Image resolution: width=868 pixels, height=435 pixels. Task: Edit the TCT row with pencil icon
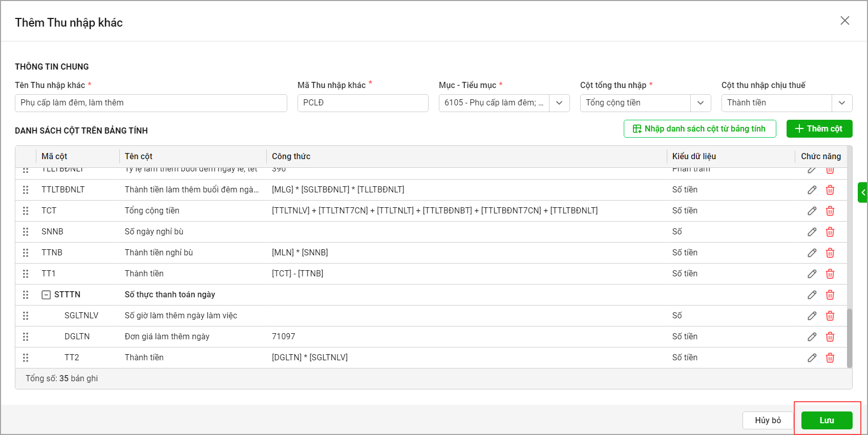[x=812, y=211]
